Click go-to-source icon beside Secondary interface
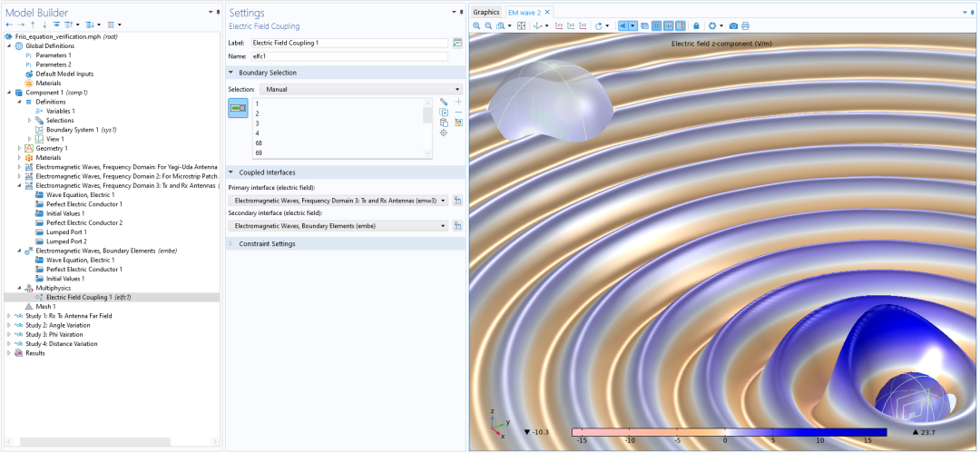Viewport: 980px width, 453px height. pyautogui.click(x=457, y=225)
